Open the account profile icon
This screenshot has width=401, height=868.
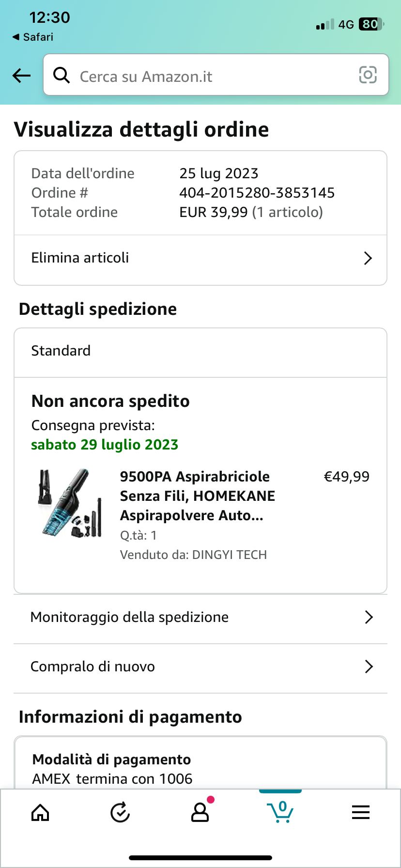coord(200,812)
